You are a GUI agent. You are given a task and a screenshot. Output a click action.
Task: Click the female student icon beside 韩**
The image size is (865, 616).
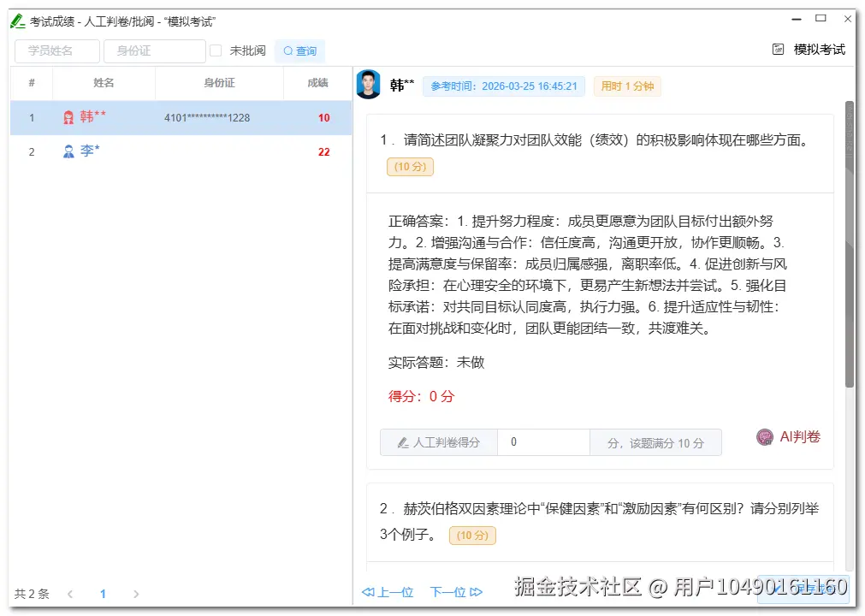click(68, 117)
